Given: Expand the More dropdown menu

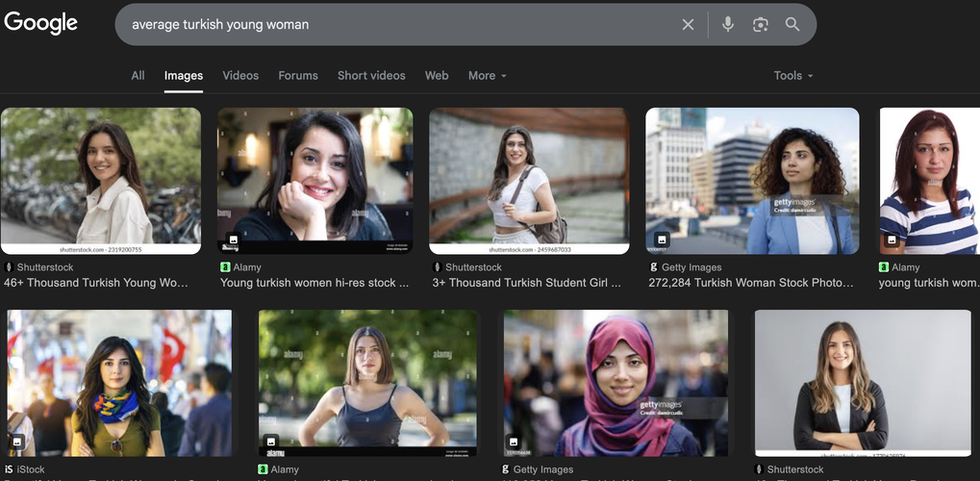Looking at the screenshot, I should point(487,75).
